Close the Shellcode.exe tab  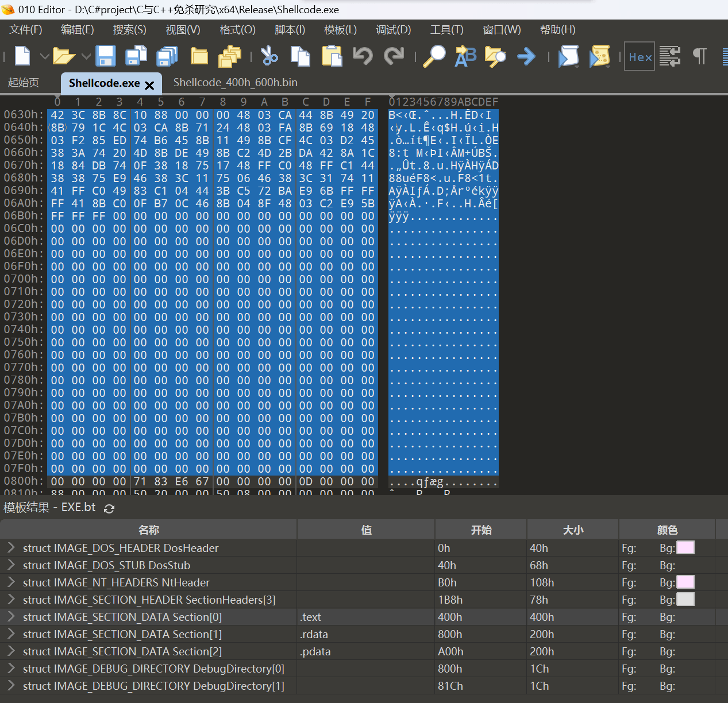click(x=149, y=86)
